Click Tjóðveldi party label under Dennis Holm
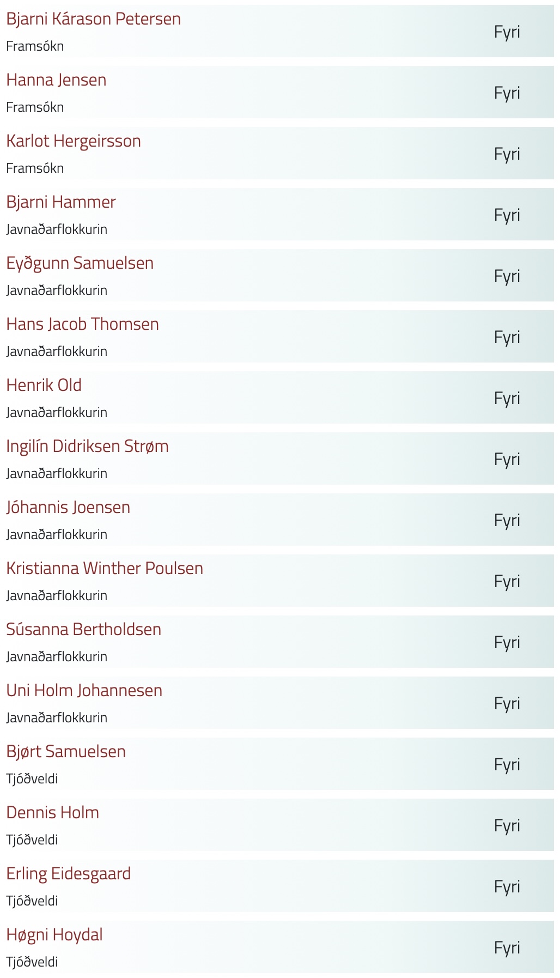Screen dimensions: 560x978 pos(32,840)
